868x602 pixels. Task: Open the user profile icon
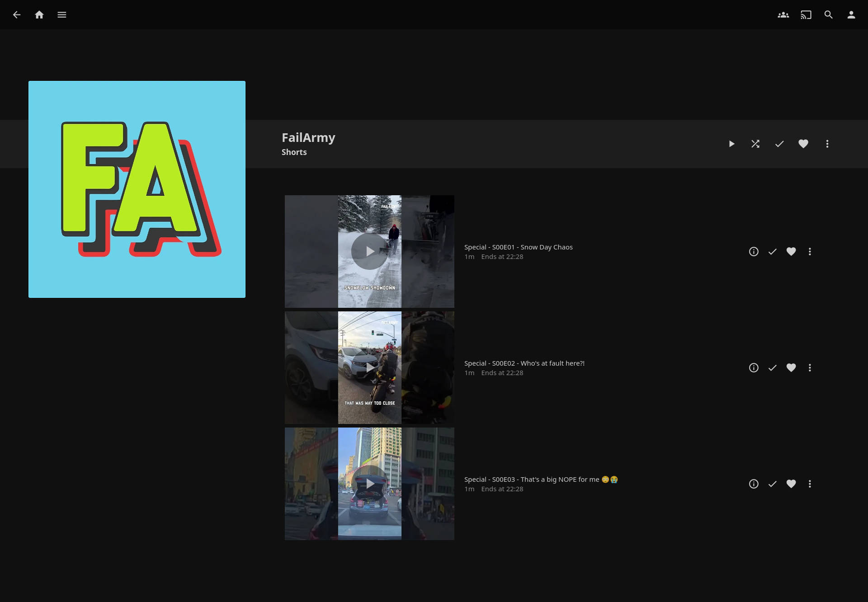click(x=851, y=15)
